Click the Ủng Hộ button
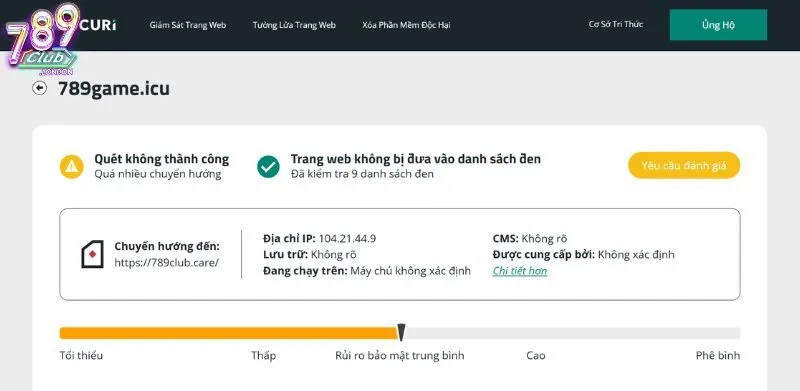The height and width of the screenshot is (391, 800). tap(718, 25)
